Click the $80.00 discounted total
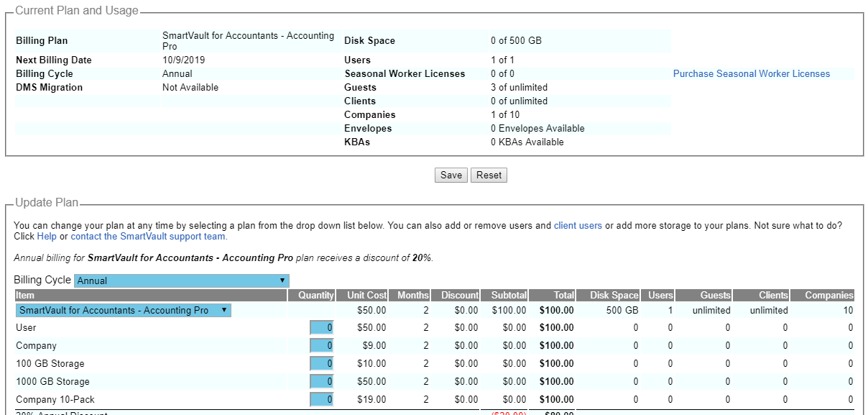Viewport: 868px width, 415px height. point(560,413)
